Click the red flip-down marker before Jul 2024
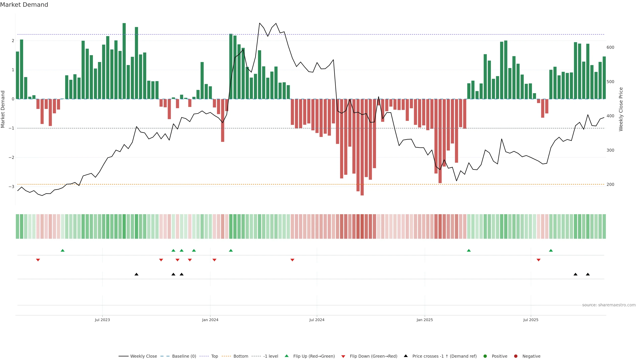644x362 pixels. 292,260
